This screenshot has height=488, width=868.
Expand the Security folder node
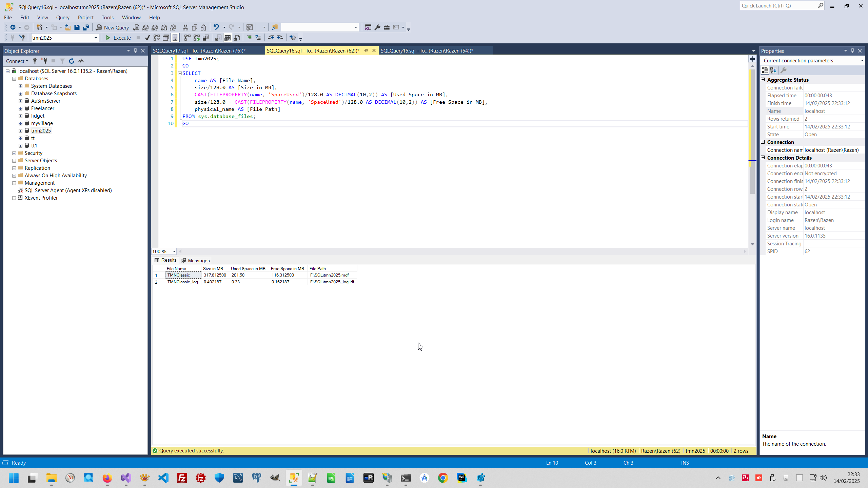(14, 153)
